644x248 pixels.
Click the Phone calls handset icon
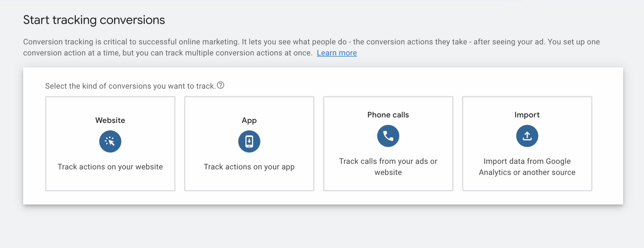click(388, 136)
